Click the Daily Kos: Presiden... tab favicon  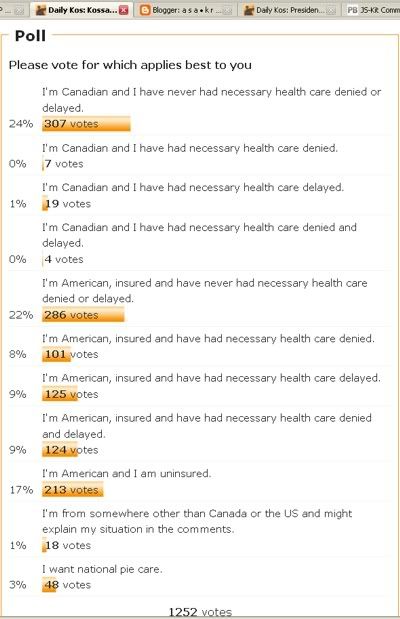248,10
